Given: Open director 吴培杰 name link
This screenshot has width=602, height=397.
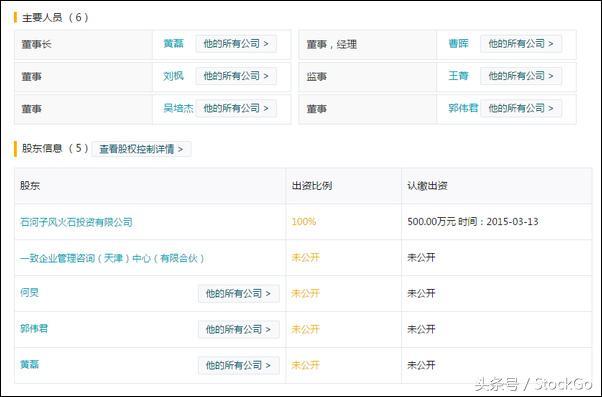Looking at the screenshot, I should (x=178, y=108).
